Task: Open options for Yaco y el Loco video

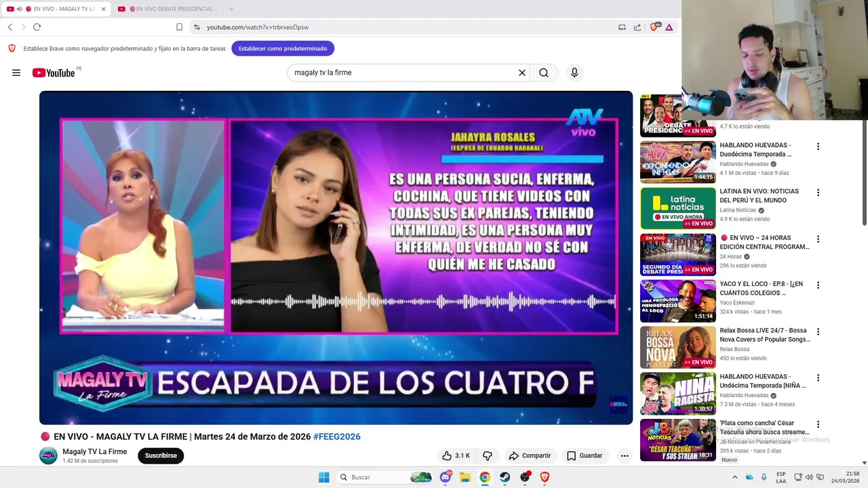Action: [818, 285]
